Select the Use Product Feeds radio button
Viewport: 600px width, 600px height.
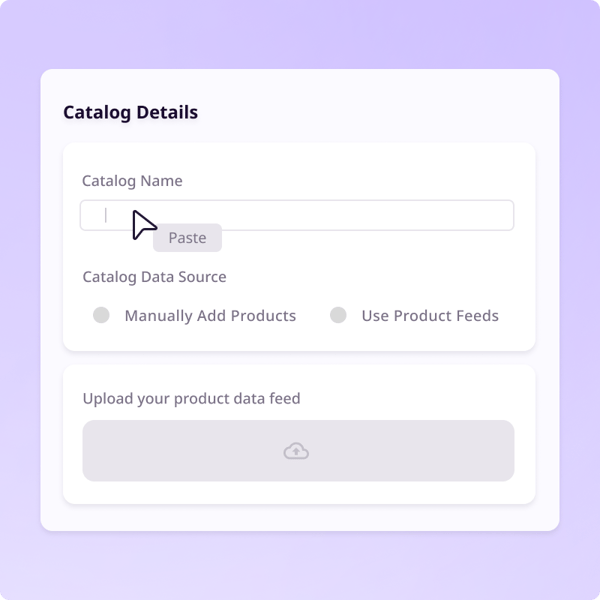click(338, 315)
